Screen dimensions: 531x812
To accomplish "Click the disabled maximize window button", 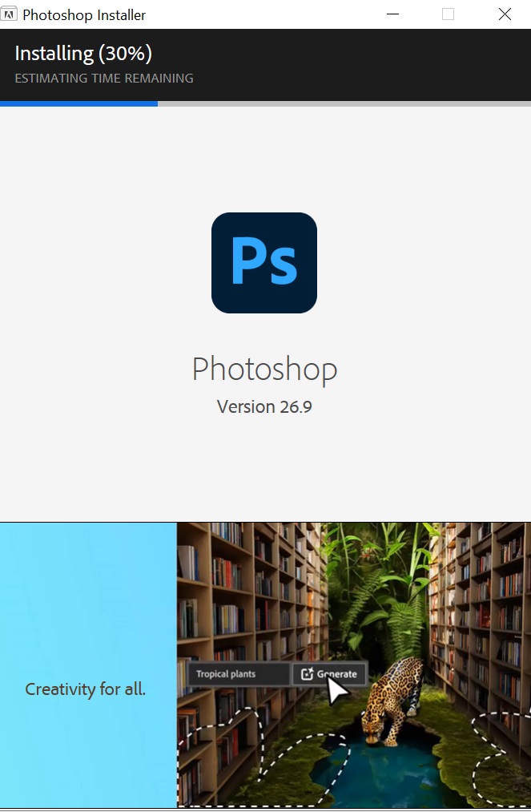I will tap(449, 14).
